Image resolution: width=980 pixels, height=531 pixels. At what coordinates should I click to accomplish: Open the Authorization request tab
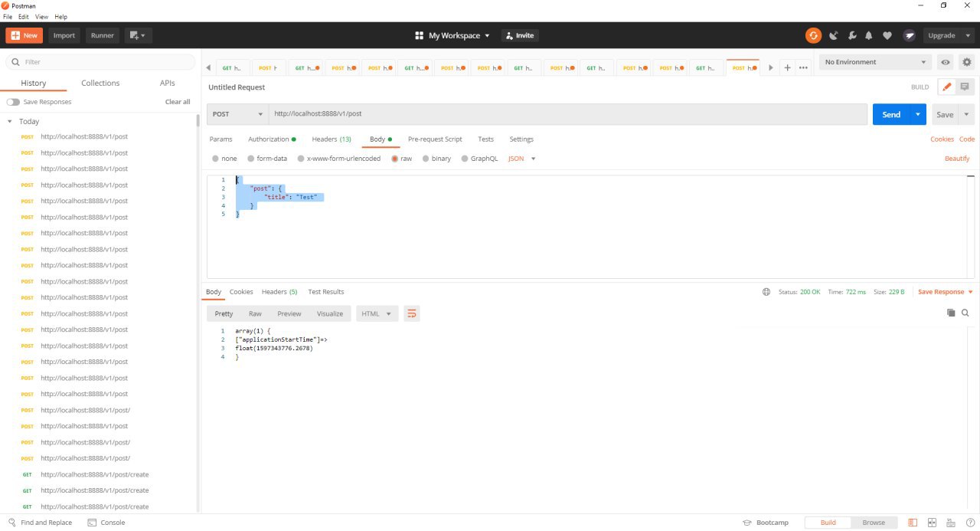pyautogui.click(x=272, y=139)
